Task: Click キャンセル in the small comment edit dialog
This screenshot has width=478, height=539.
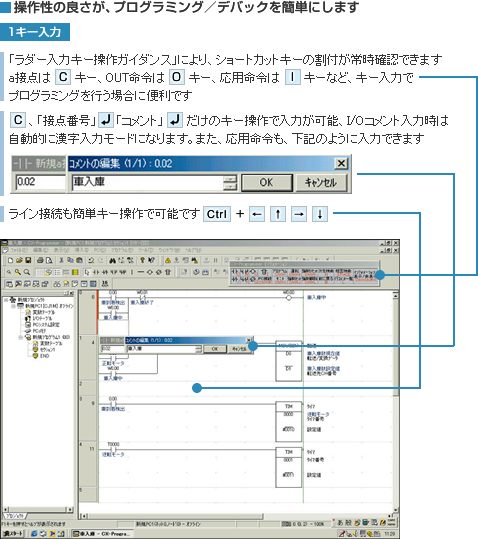Action: [240, 349]
